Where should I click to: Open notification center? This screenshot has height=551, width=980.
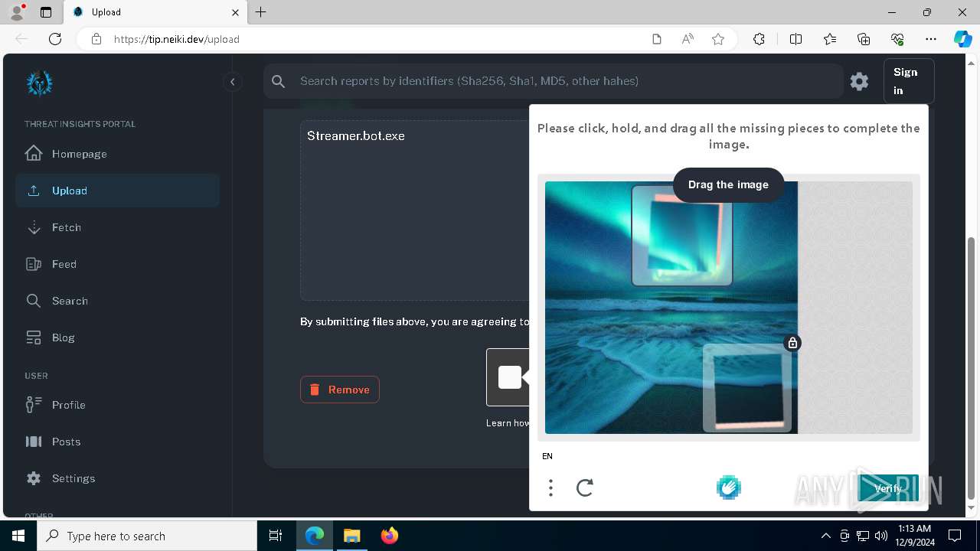pos(955,536)
